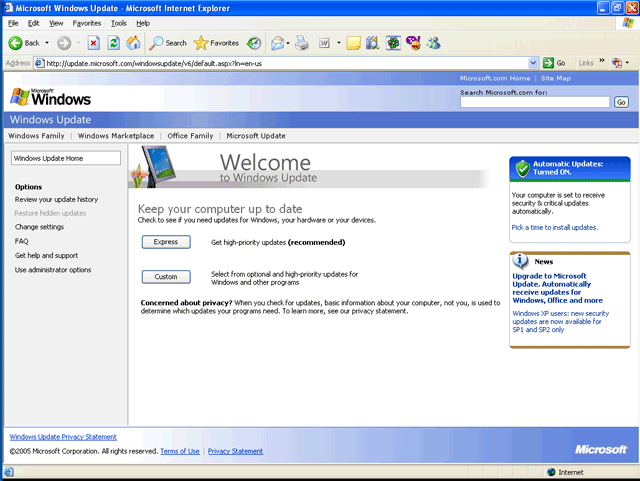Screen dimensions: 640x481
Task: Open the File menu
Action: pos(13,23)
